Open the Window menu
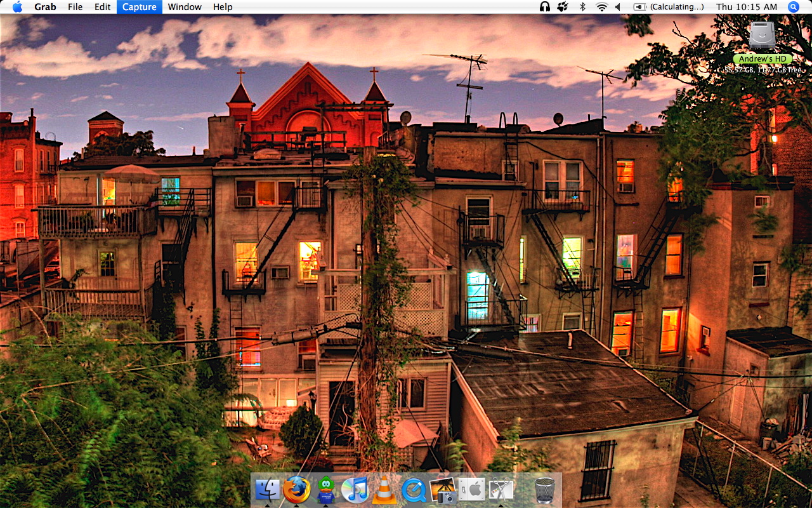 pyautogui.click(x=185, y=7)
